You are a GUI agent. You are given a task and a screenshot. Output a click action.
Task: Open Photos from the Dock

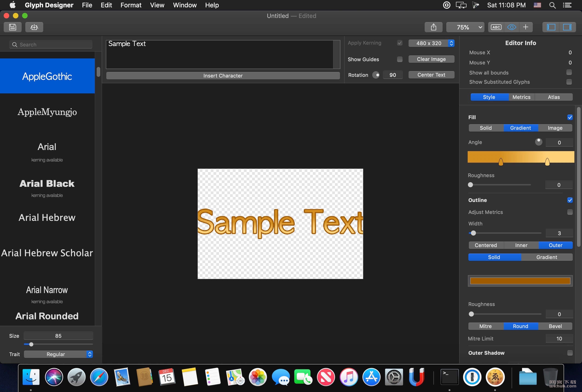click(258, 377)
